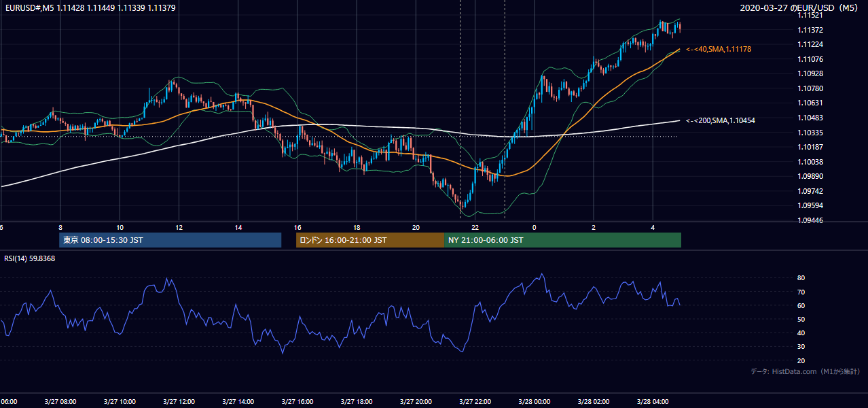Click RSI axis level 50
Image resolution: width=868 pixels, height=408 pixels.
801,319
